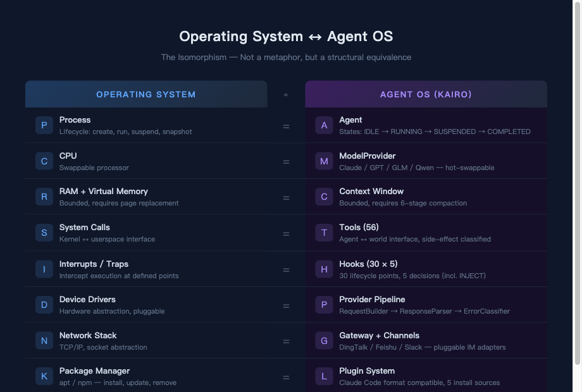Click the Agent states IDLE → RUNNING text
Screen dimensions: 582x392
point(435,132)
